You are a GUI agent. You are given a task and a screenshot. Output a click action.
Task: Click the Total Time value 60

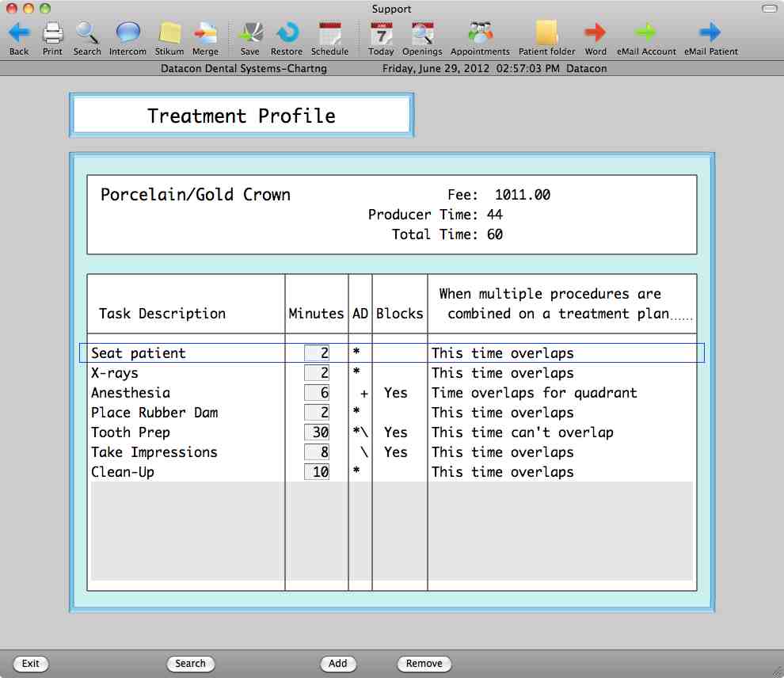pyautogui.click(x=494, y=234)
